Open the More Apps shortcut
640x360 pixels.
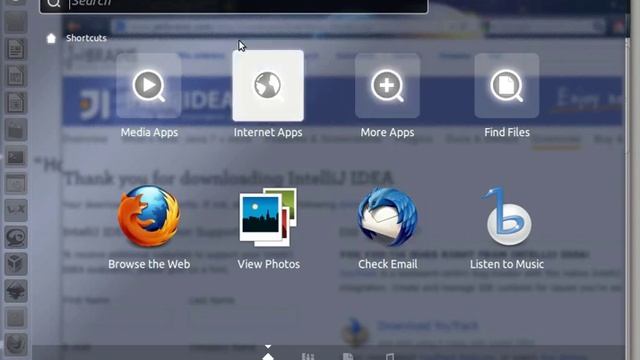[387, 86]
